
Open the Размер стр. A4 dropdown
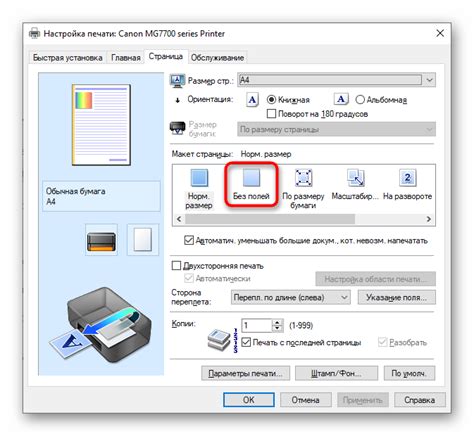click(336, 80)
